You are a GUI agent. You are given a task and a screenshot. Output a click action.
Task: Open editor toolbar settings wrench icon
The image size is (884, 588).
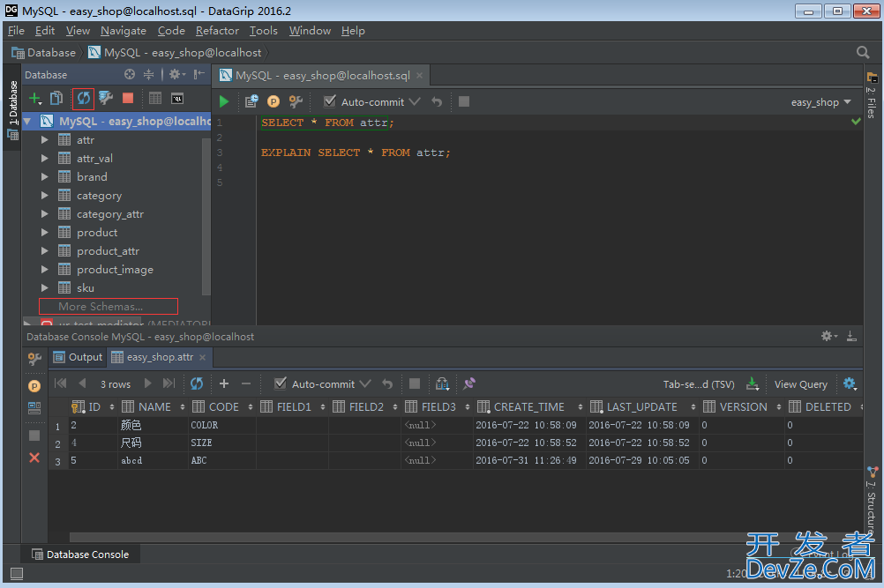click(296, 101)
